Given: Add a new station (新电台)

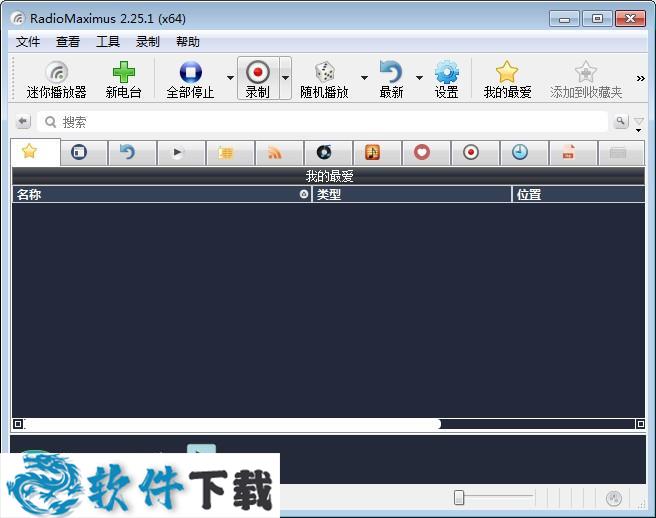Looking at the screenshot, I should pyautogui.click(x=123, y=79).
